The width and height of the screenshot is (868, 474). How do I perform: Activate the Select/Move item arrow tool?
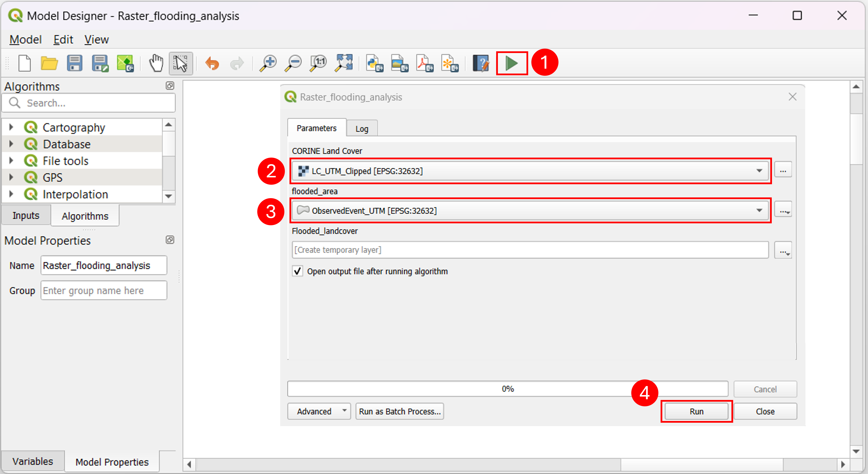pos(181,63)
